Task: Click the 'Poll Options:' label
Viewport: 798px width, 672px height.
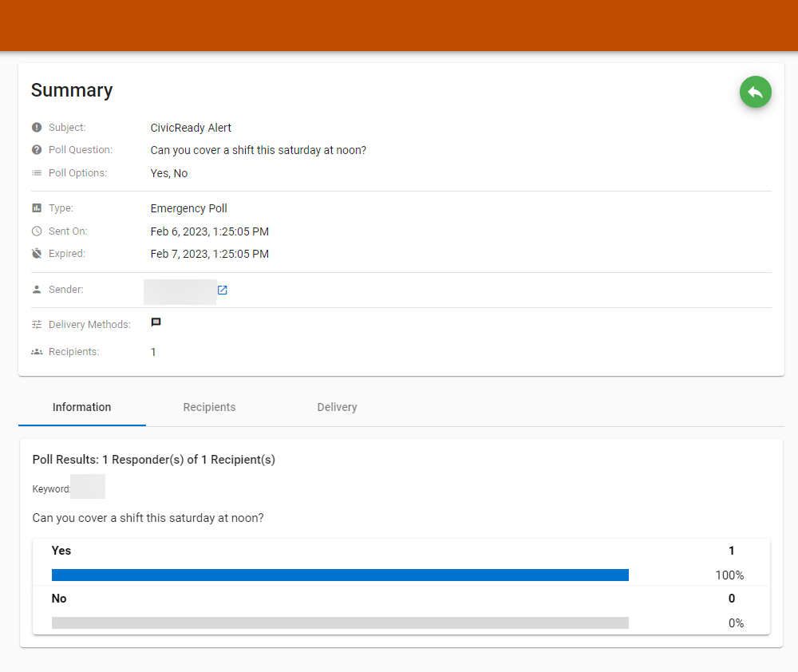Action: 78,173
